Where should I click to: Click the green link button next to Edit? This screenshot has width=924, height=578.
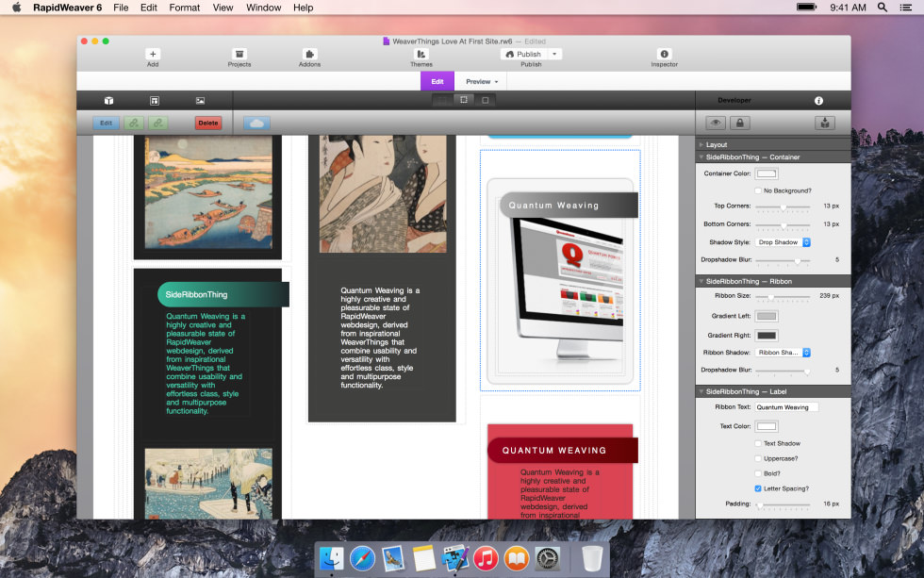pos(134,124)
